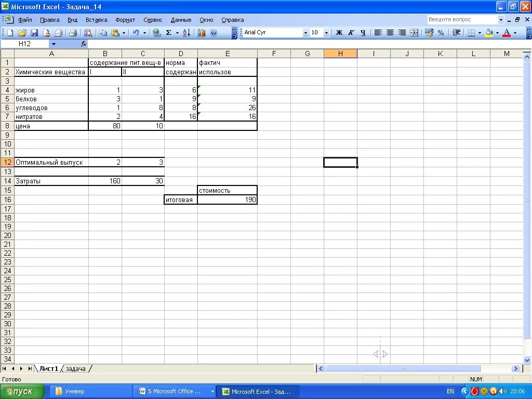Screen dimensions: 532x399
Task: Create a new workbook with toolbar icon
Action: click(x=10, y=33)
